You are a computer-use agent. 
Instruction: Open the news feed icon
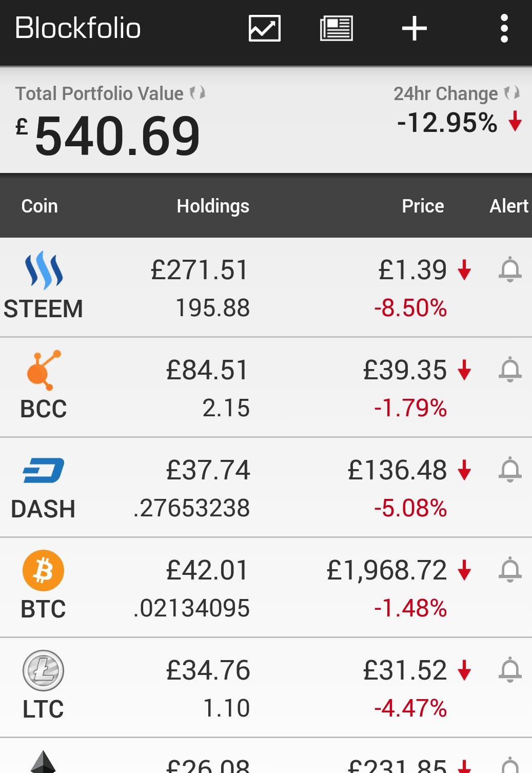coord(336,28)
